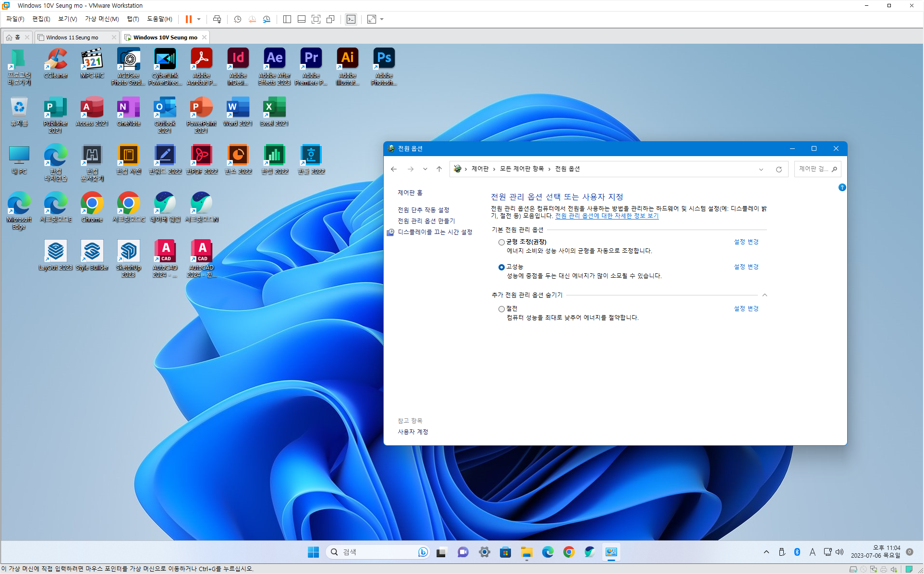Click the Power Options help question mark icon
Screen dimensions: 924x574
(842, 187)
